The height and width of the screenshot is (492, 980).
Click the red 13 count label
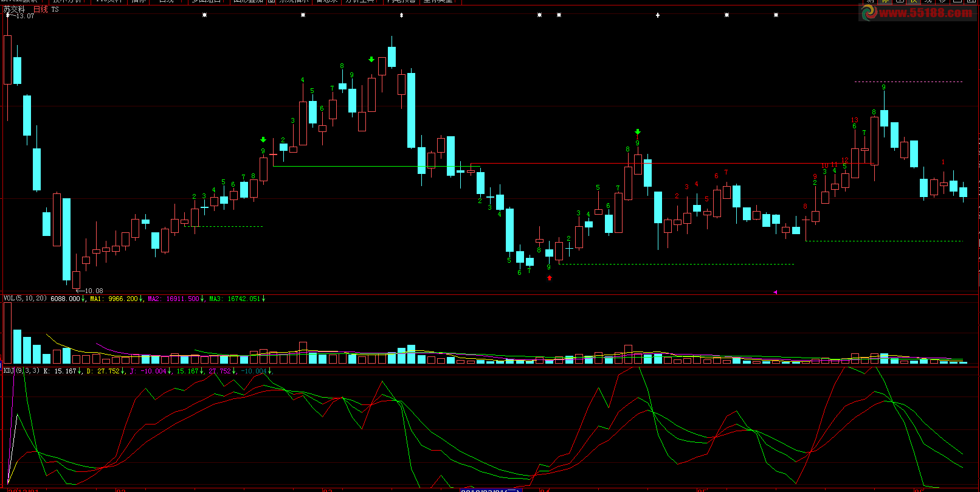pyautogui.click(x=855, y=120)
